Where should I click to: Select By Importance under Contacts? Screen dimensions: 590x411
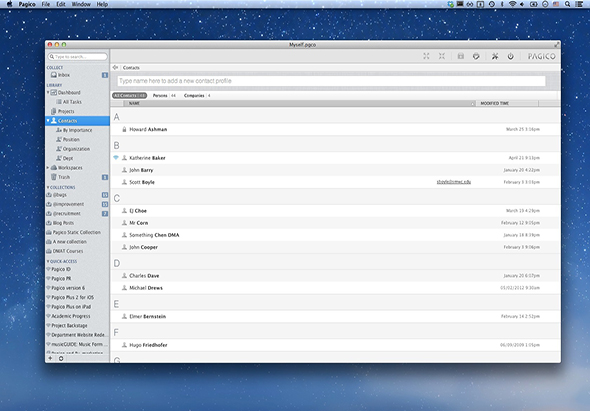(77, 130)
